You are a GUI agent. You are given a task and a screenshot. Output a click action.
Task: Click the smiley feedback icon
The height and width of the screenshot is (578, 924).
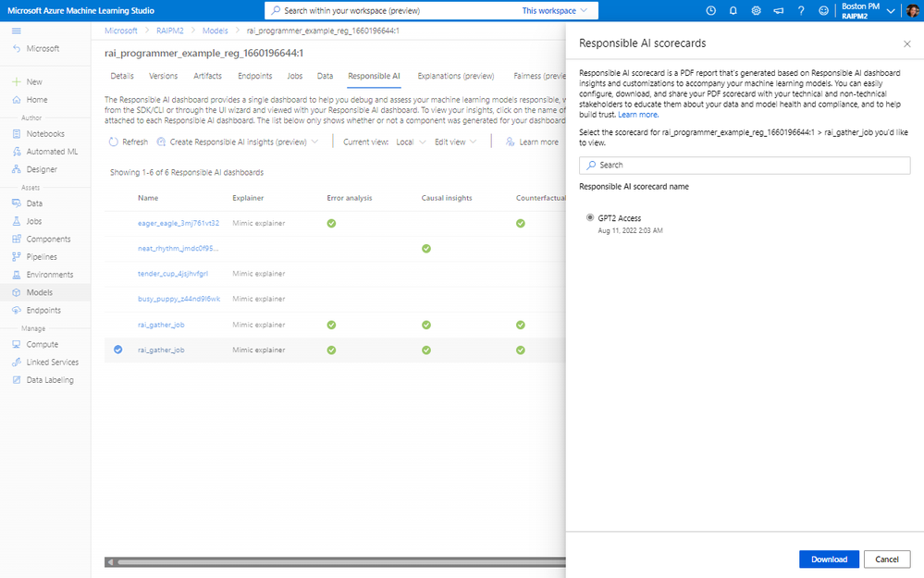[823, 10]
